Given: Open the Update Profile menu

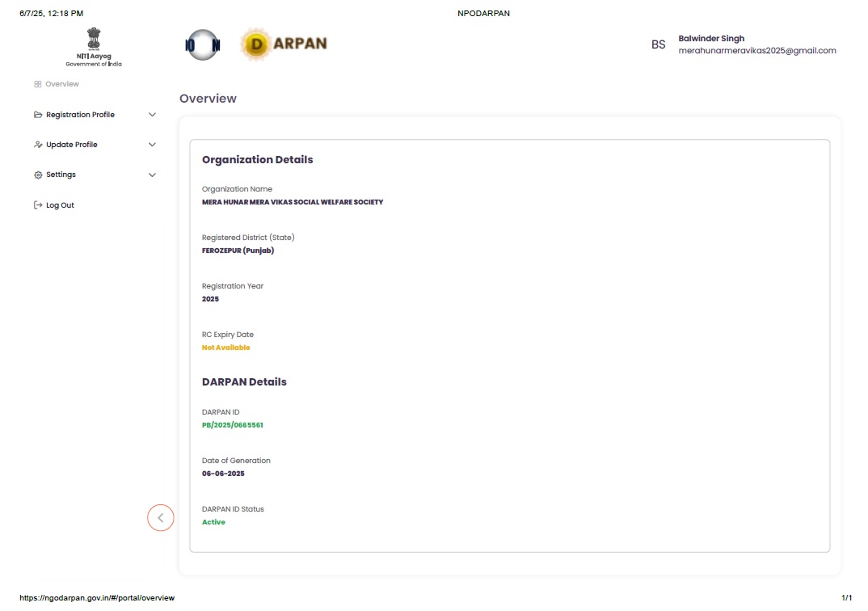Looking at the screenshot, I should [x=71, y=145].
